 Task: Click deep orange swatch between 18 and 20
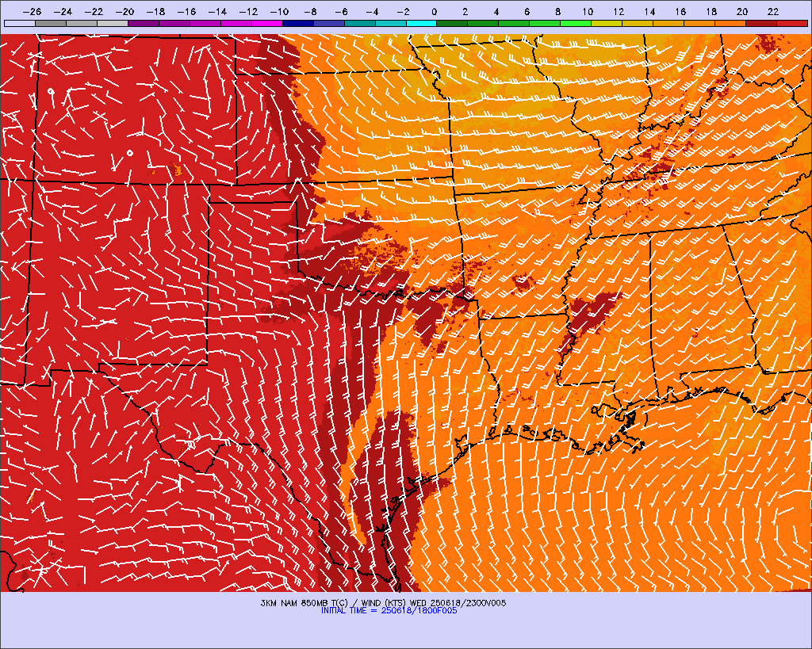pos(730,23)
